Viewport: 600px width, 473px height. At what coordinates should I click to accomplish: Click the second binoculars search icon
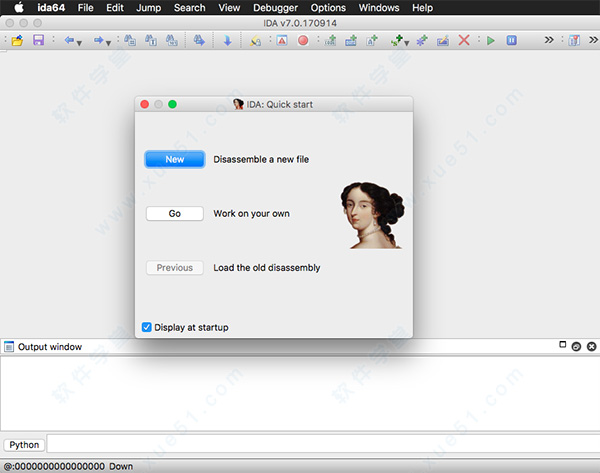click(151, 40)
